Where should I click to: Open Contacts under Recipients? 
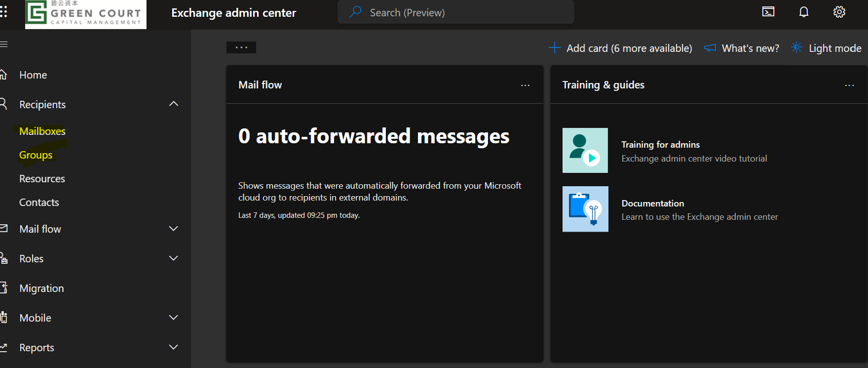pyautogui.click(x=39, y=203)
